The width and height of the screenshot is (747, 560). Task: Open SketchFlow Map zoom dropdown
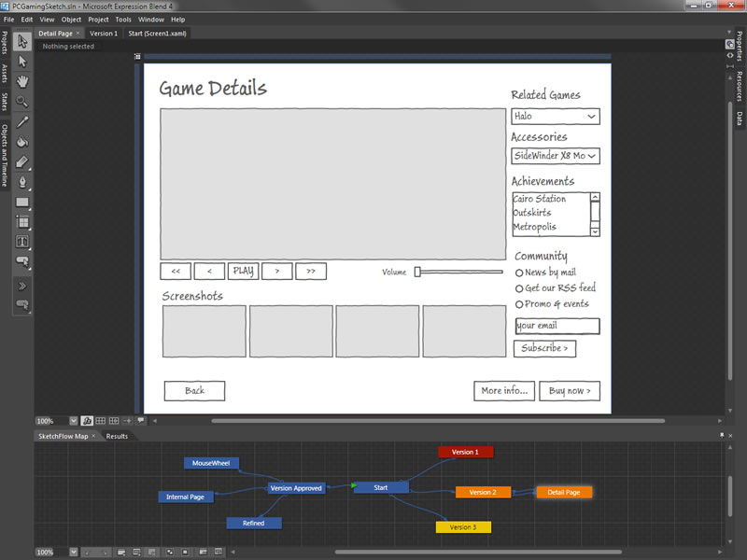coord(73,553)
